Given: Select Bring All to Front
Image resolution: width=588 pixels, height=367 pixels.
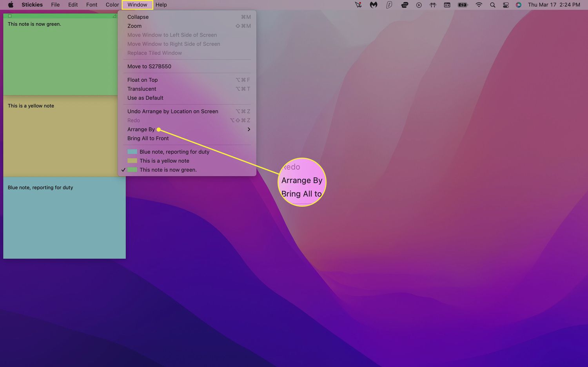Looking at the screenshot, I should (148, 139).
